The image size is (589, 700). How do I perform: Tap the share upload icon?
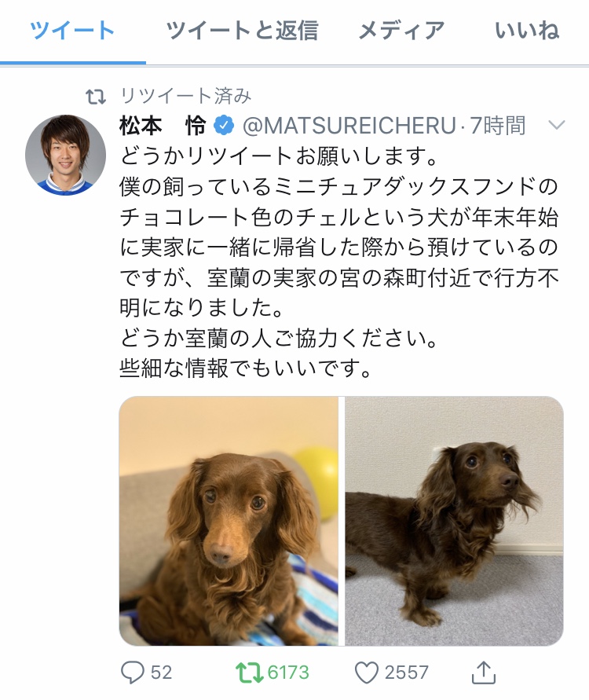[484, 673]
